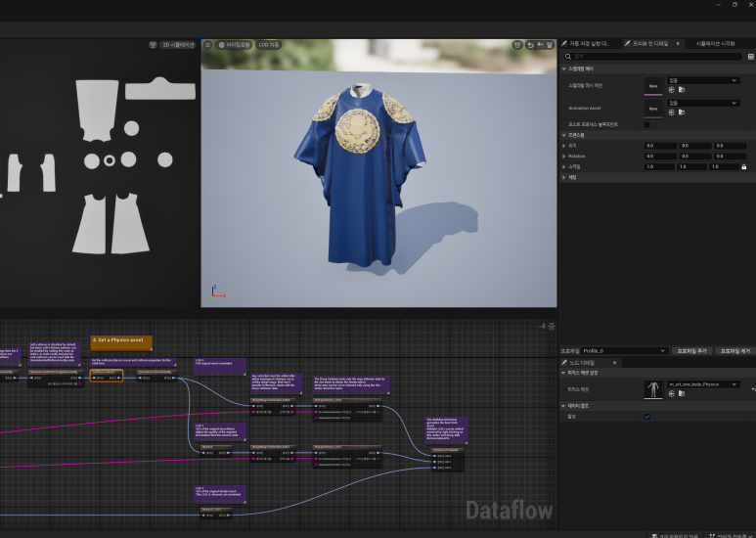This screenshot has height=538, width=756.
Task: Select the ProxyDeformer_LOD0 node
Action: pos(347,408)
